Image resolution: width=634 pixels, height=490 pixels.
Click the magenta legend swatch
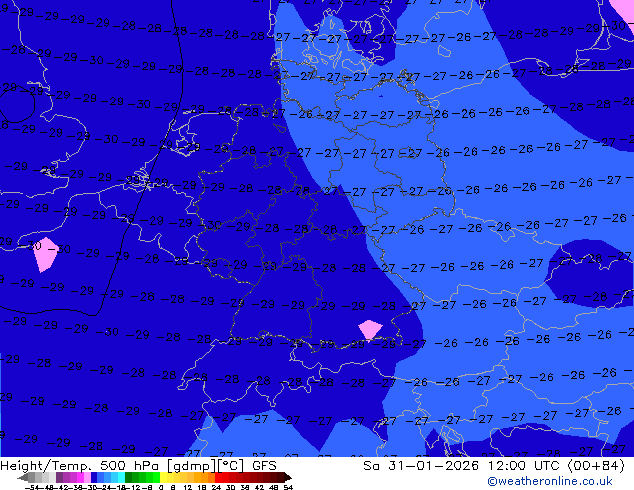tap(80, 477)
